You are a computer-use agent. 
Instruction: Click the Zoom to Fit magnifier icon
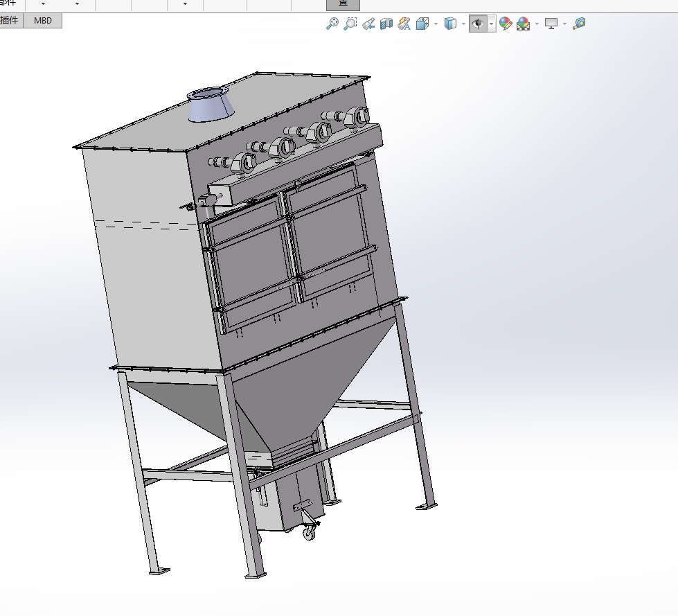tap(332, 24)
